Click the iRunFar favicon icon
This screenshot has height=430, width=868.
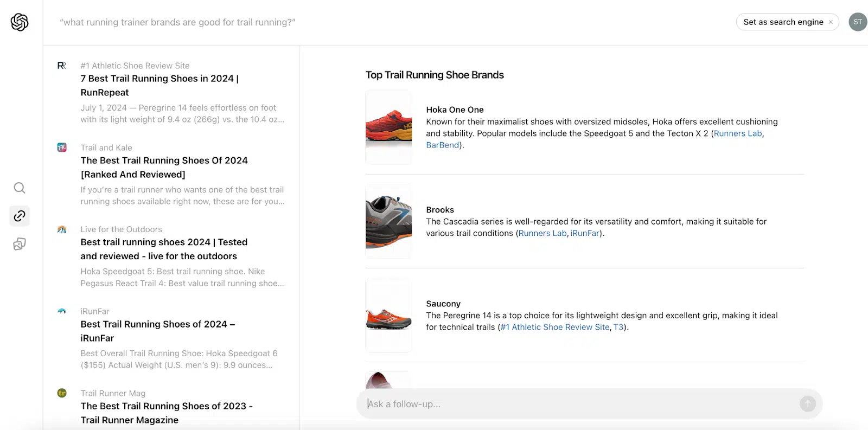tap(62, 311)
